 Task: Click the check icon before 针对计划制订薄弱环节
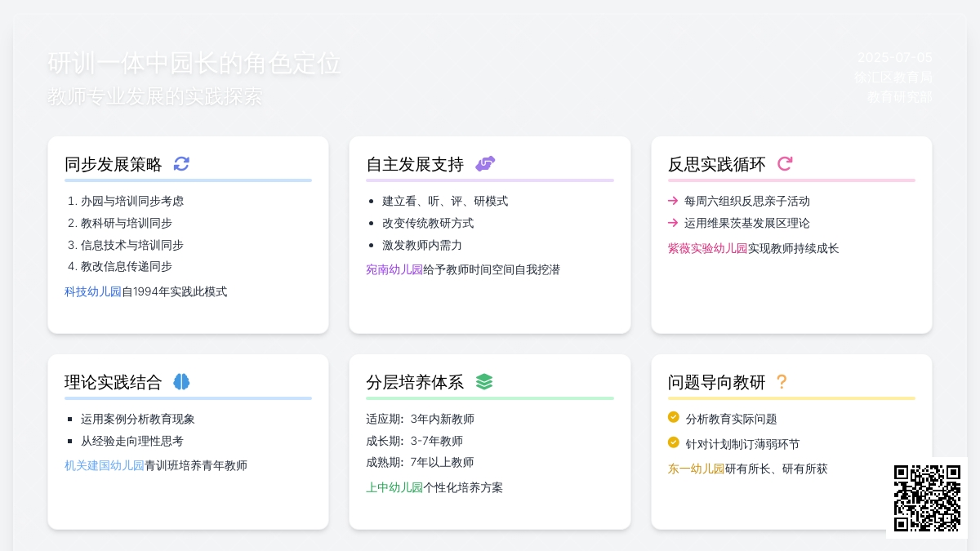tap(674, 442)
